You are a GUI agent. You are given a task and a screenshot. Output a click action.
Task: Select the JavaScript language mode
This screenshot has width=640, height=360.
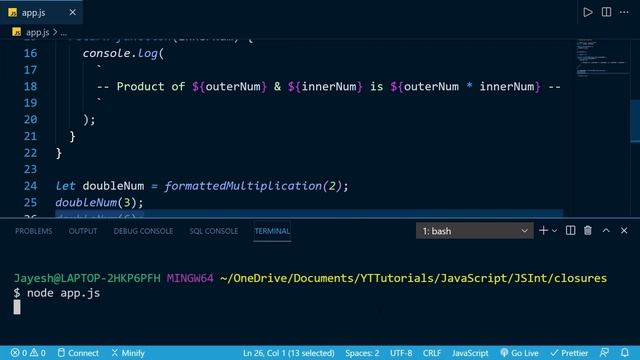click(470, 353)
